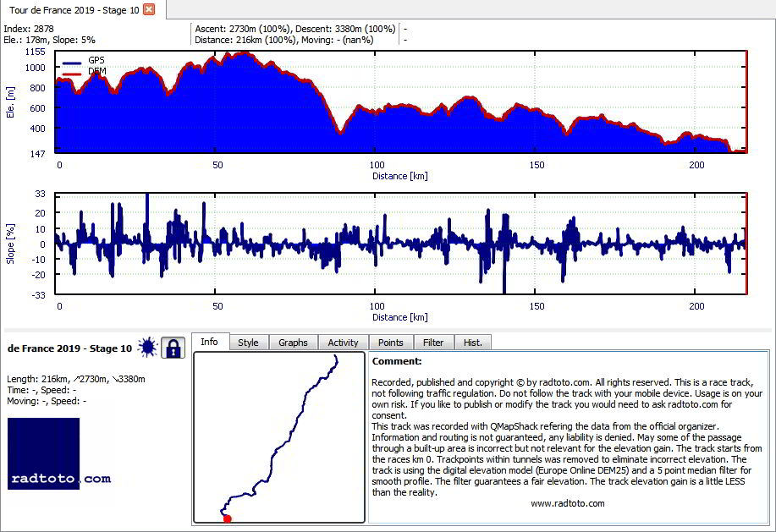This screenshot has width=776, height=532.
Task: Open the Style tab
Action: point(248,343)
